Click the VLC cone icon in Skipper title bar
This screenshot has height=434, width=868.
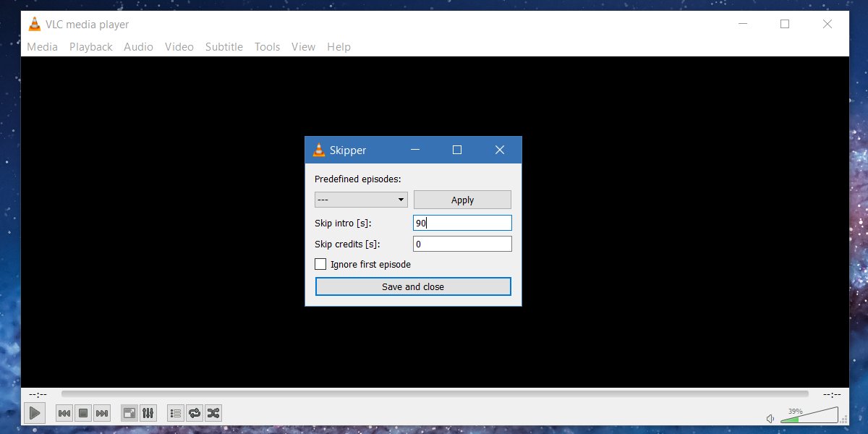pos(318,150)
